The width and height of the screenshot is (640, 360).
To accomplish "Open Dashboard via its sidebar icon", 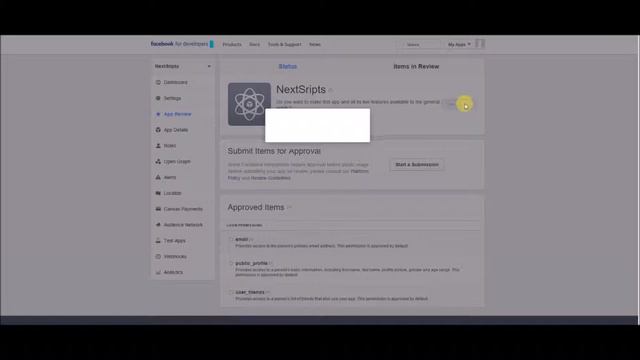I will [x=158, y=82].
